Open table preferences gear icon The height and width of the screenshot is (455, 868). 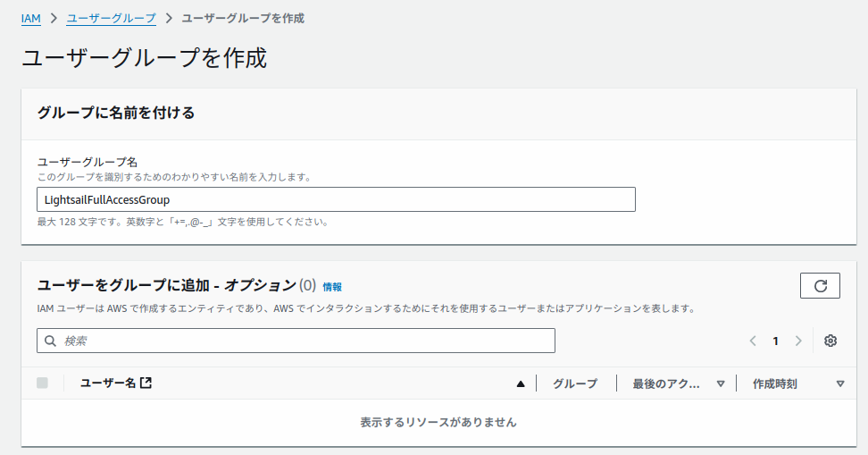point(830,341)
